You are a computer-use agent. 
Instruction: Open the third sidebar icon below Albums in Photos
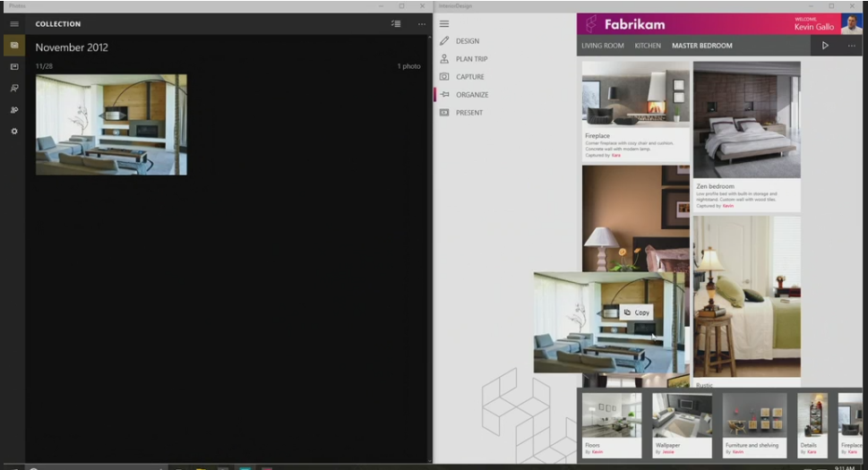(14, 89)
